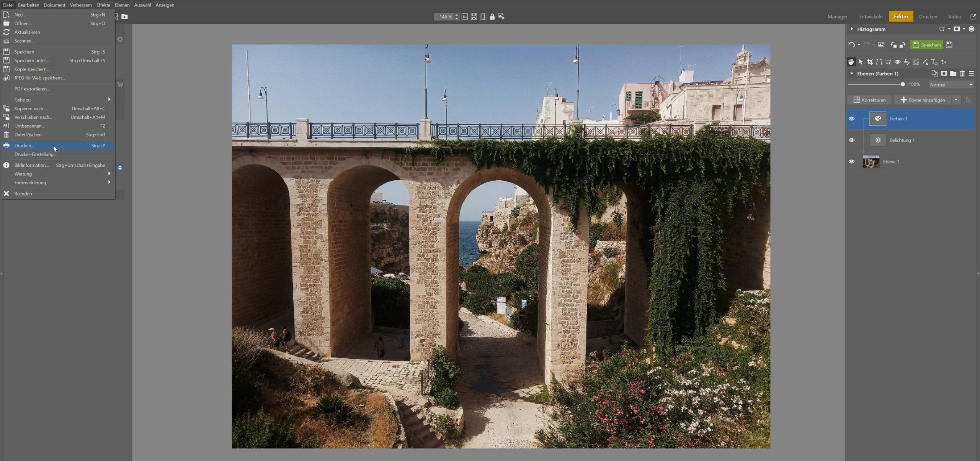The image size is (980, 461).
Task: Select the Crop tool in the toolbar
Action: (x=870, y=62)
